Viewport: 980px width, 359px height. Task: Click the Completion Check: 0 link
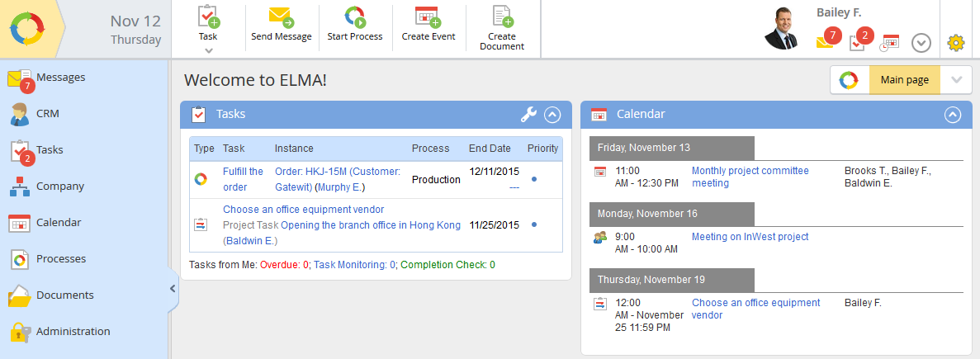coord(448,265)
